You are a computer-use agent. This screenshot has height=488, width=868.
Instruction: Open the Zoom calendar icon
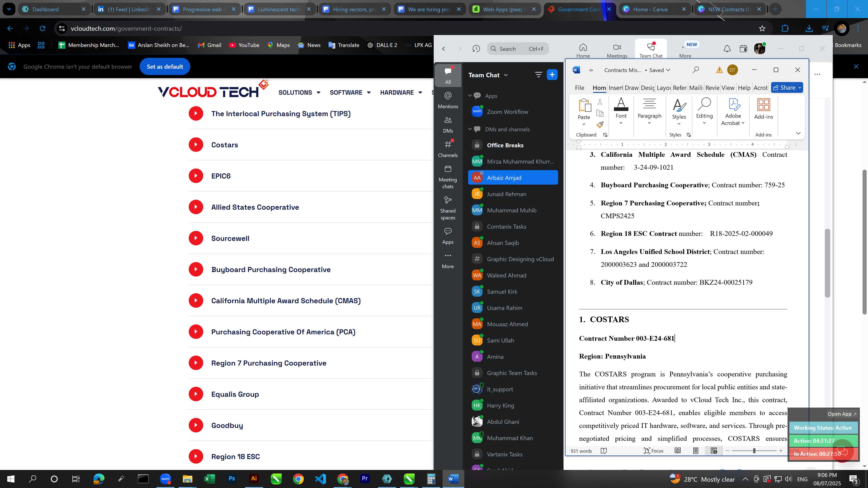[743, 49]
